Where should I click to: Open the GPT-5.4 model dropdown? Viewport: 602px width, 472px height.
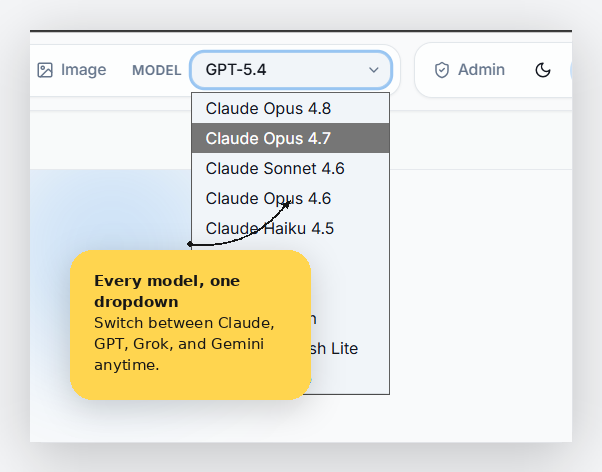point(291,70)
